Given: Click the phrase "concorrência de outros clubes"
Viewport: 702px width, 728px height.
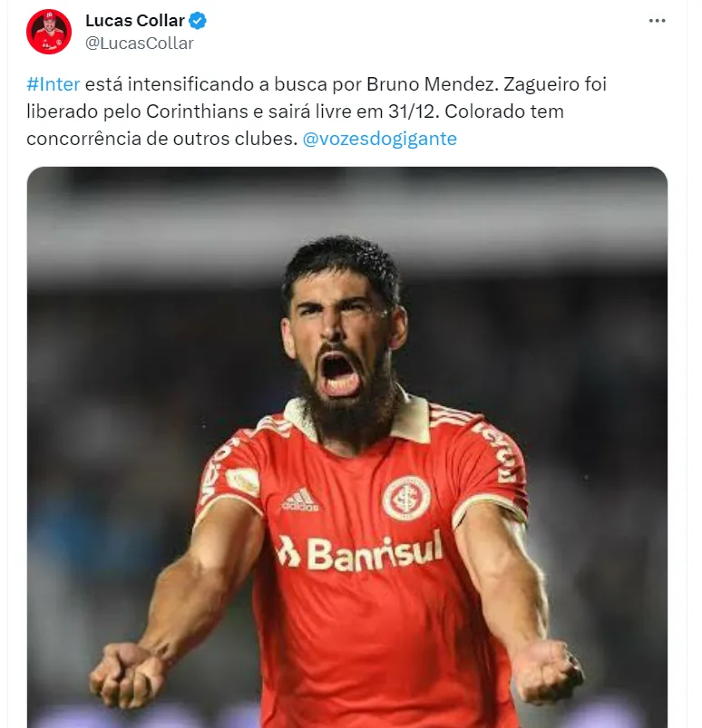Looking at the screenshot, I should (160, 139).
